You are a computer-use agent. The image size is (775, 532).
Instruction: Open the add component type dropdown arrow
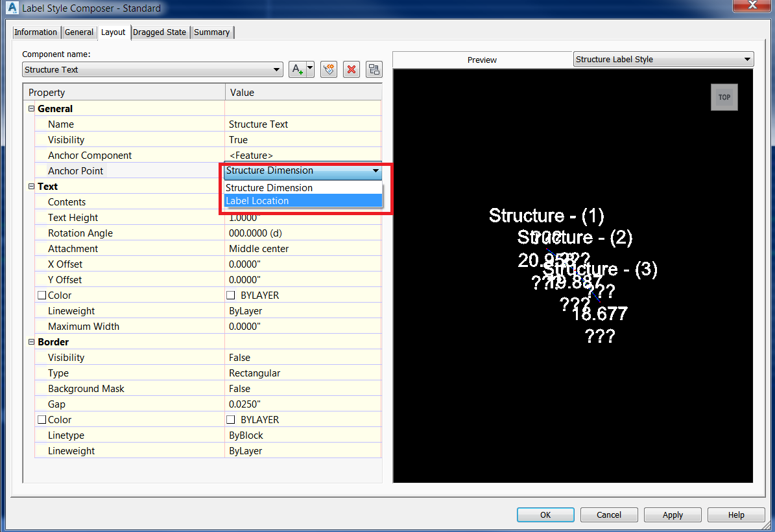click(x=310, y=69)
